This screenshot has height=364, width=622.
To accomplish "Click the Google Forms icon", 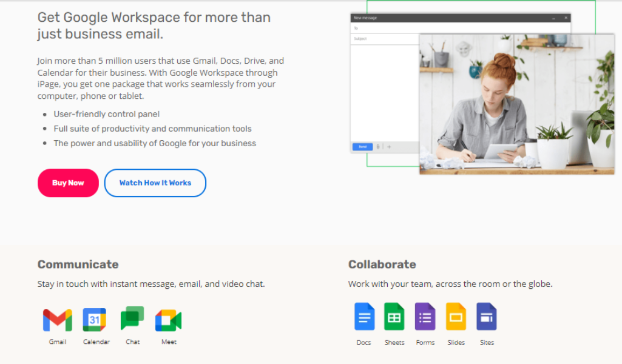I will 425,317.
